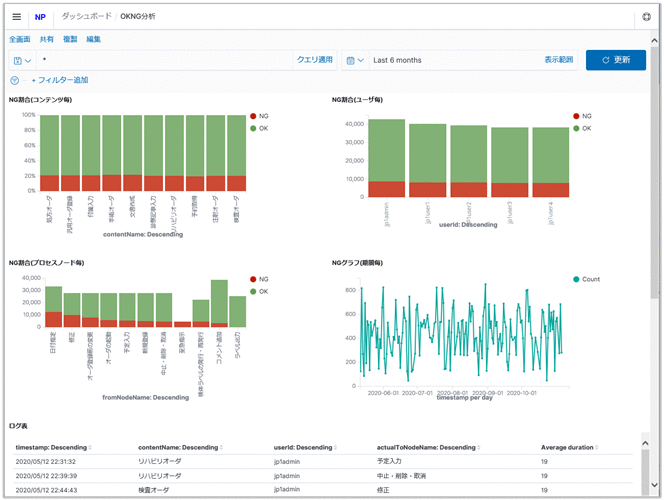The height and width of the screenshot is (500, 664).
Task: Click inside the query search field
Action: [165, 60]
